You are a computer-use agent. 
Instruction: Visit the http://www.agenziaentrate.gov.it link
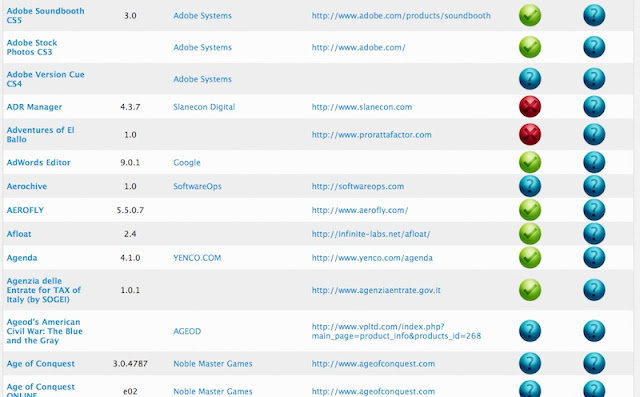click(x=376, y=290)
